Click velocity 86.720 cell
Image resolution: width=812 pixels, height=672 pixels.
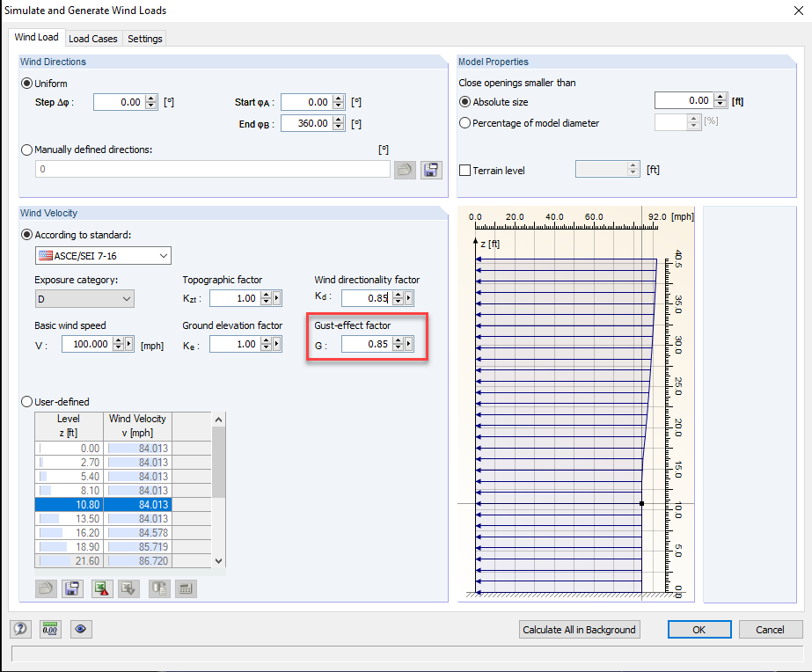click(x=138, y=560)
